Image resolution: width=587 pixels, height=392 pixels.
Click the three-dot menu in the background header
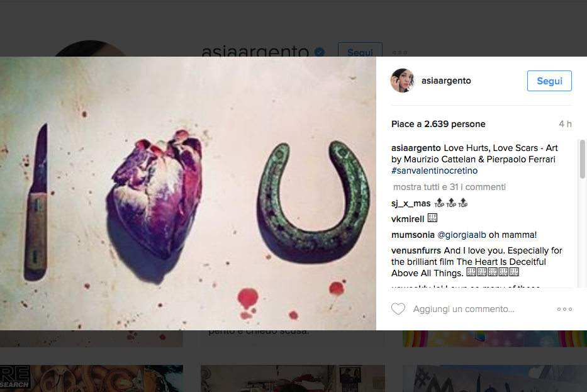(401, 52)
